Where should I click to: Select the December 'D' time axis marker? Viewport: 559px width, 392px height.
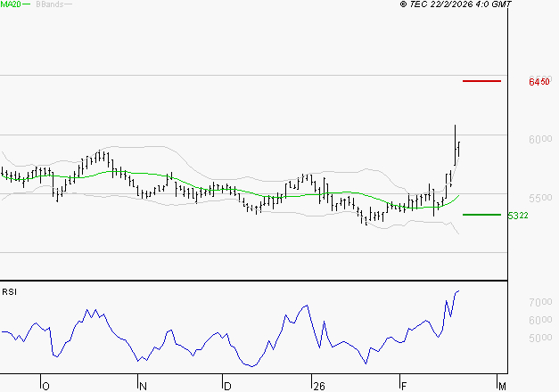tap(226, 385)
